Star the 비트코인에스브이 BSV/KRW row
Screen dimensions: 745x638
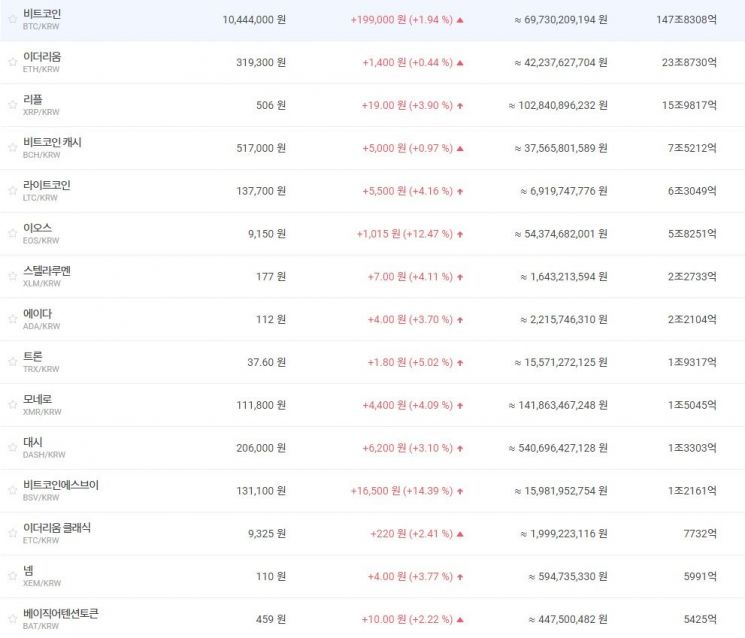[13, 490]
